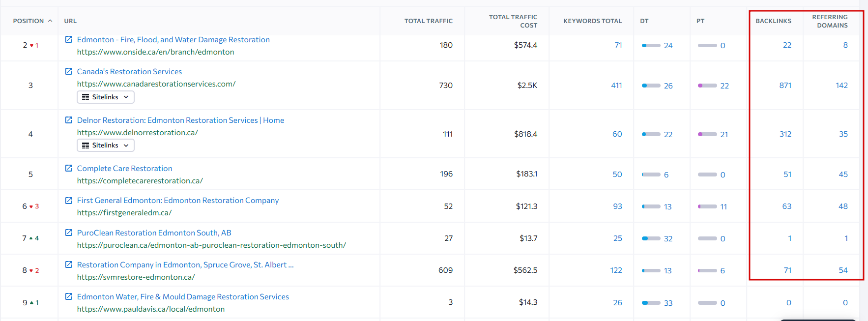Open referring domains count 45 for Complete Care

843,174
